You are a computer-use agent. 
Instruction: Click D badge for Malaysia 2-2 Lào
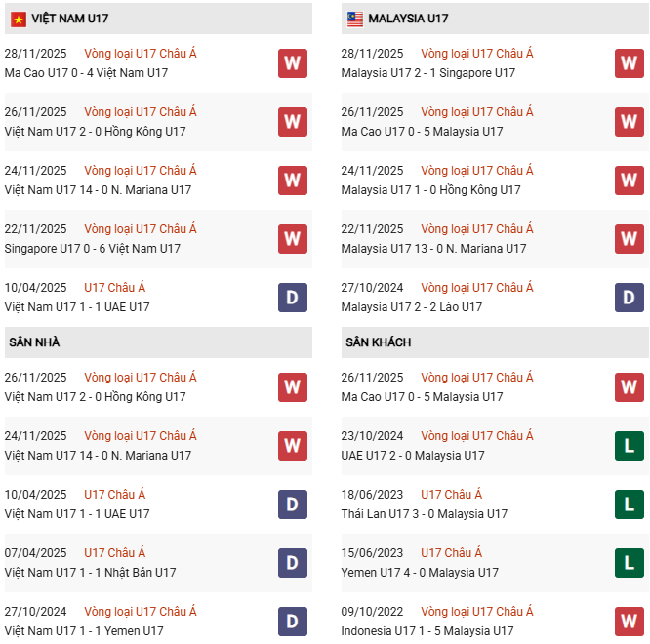tap(630, 298)
